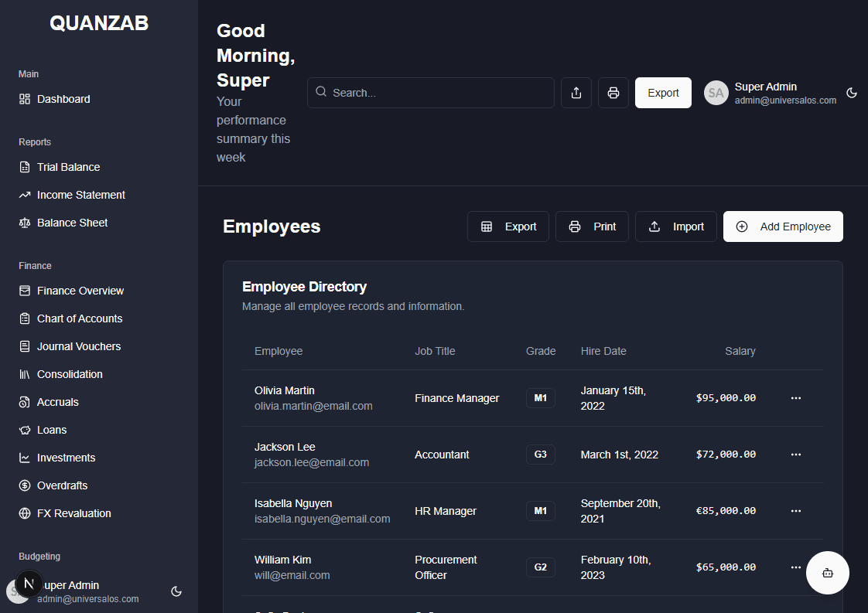
Task: Export the Employees table
Action: pyautogui.click(x=508, y=226)
